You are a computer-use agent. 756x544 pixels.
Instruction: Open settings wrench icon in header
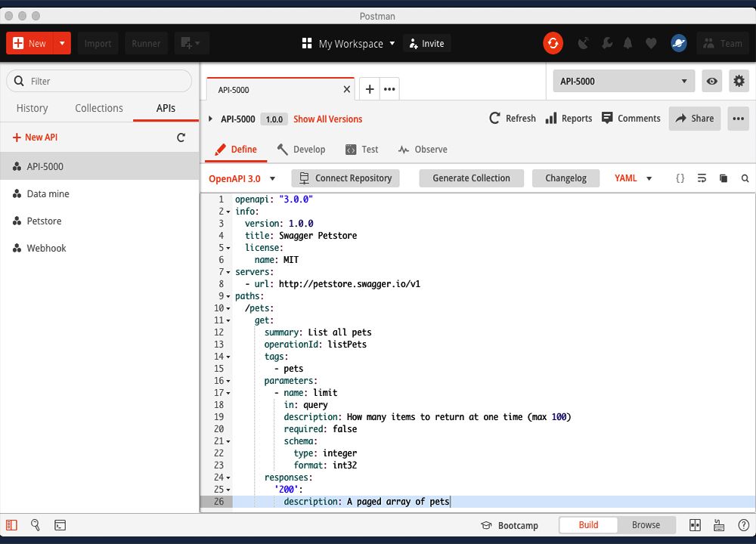607,43
